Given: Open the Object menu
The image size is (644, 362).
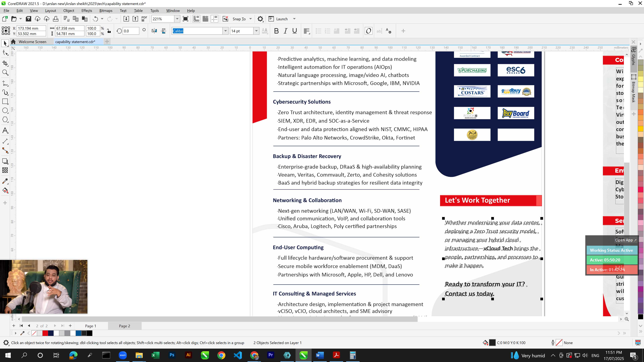Looking at the screenshot, I should [x=68, y=11].
